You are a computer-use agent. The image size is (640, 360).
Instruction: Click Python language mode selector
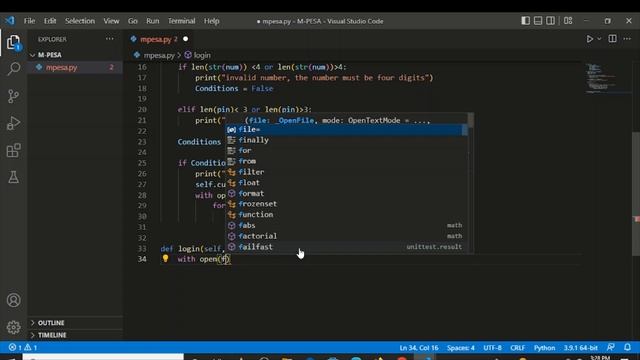544,347
